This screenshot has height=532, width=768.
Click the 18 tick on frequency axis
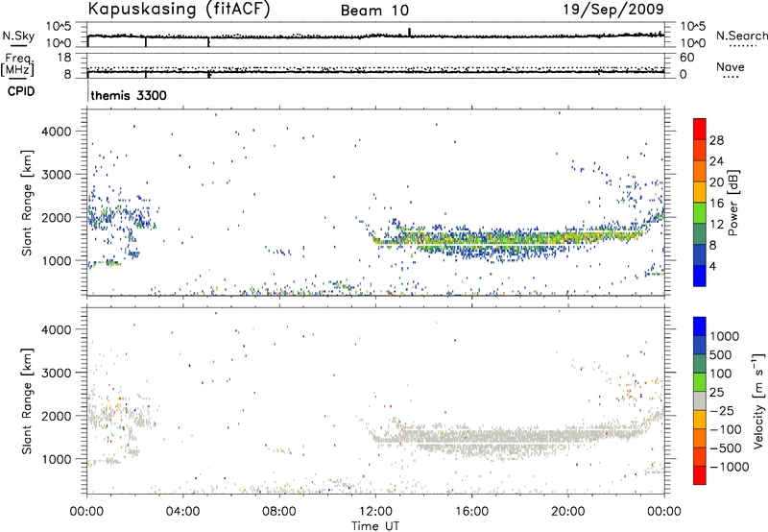pos(64,58)
